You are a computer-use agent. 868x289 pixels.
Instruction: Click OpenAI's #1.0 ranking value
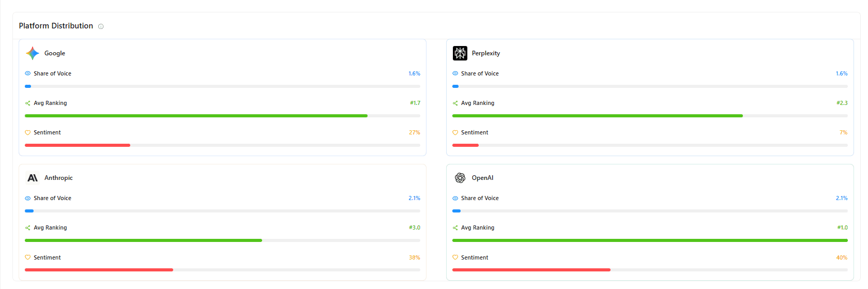point(843,227)
